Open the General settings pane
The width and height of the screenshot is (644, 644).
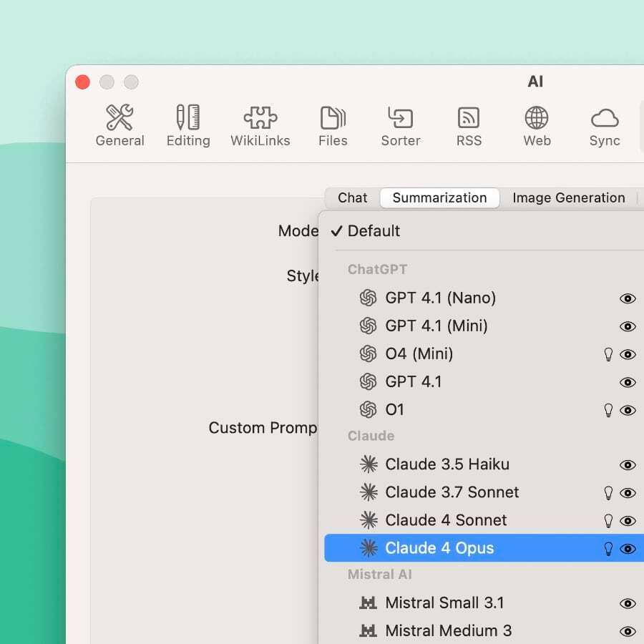[x=120, y=126]
